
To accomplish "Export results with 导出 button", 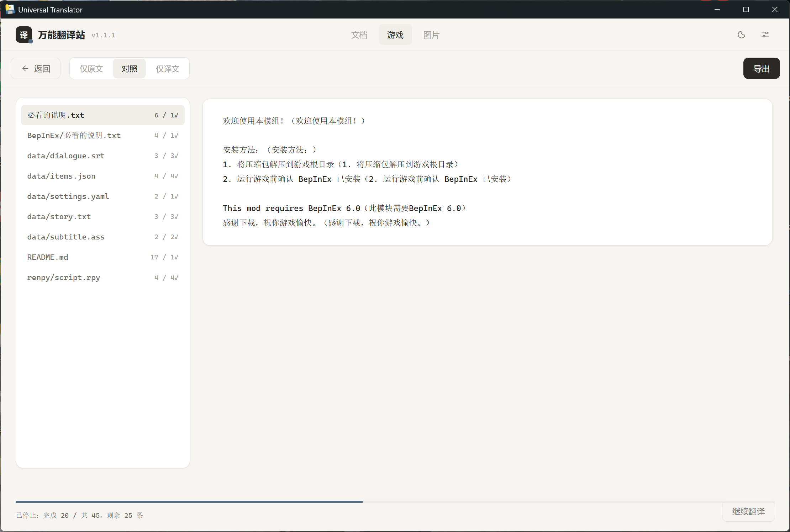I will (762, 68).
